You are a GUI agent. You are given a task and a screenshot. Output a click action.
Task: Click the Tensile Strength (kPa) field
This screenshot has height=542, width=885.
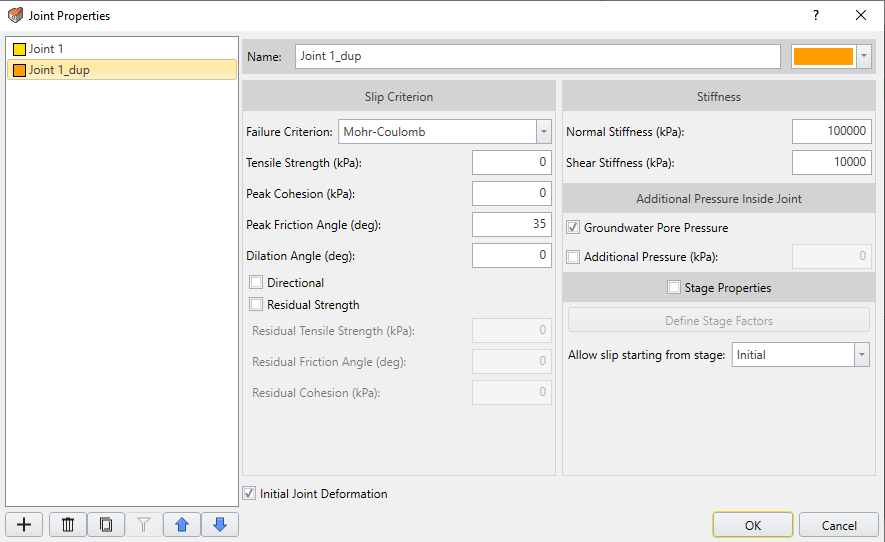click(511, 163)
